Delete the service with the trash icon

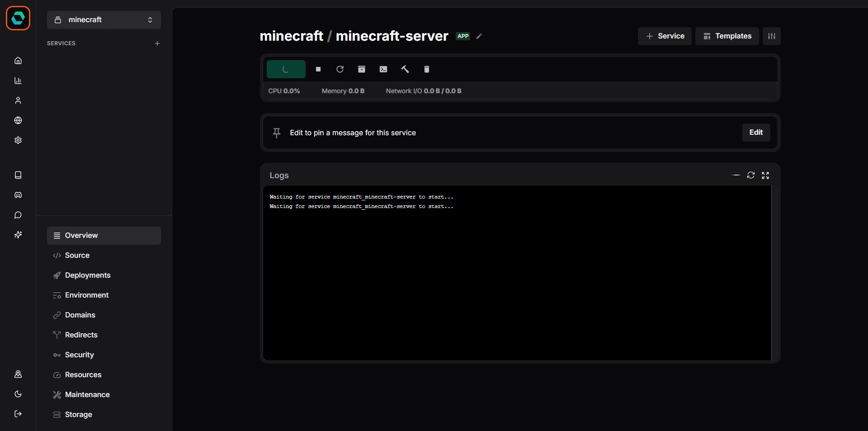coord(427,69)
